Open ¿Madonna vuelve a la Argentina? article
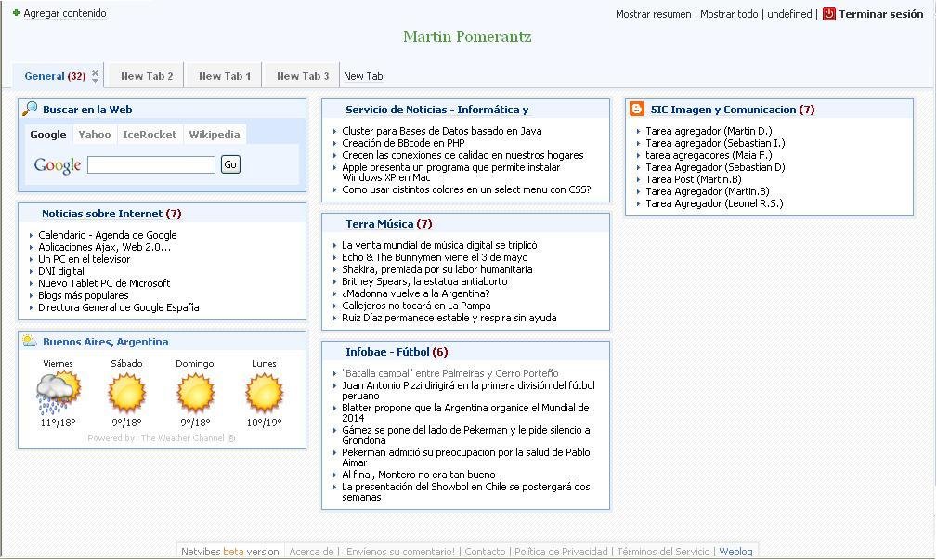 tap(416, 293)
